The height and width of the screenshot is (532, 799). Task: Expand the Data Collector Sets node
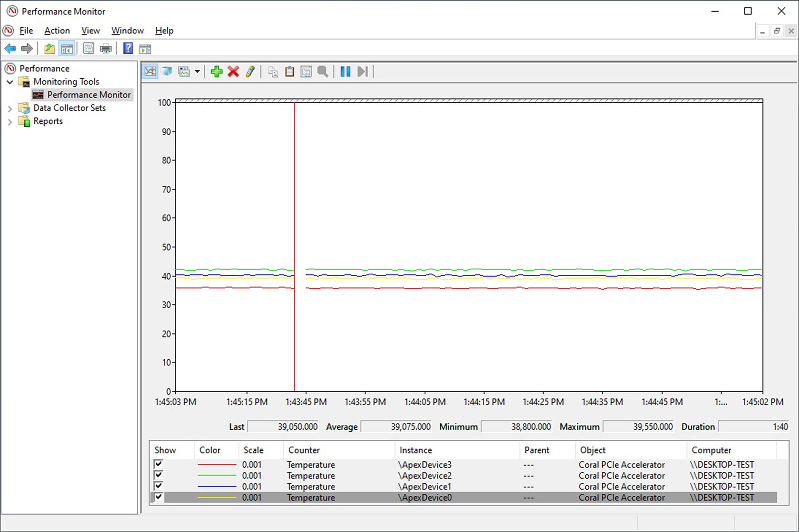click(x=10, y=108)
